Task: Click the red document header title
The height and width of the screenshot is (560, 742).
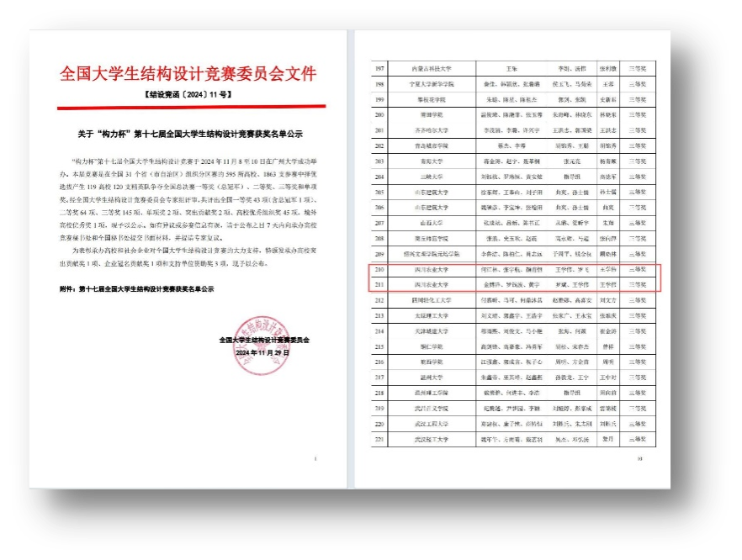Action: (x=189, y=72)
